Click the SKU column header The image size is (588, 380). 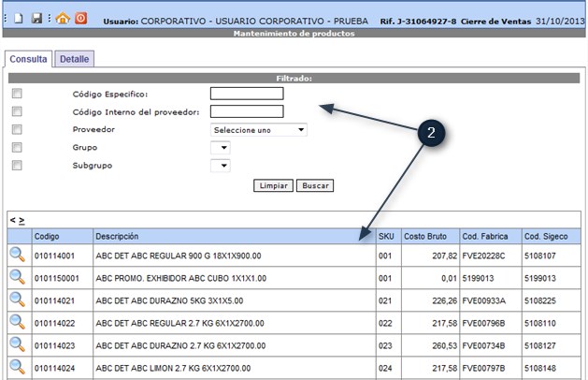pos(389,237)
